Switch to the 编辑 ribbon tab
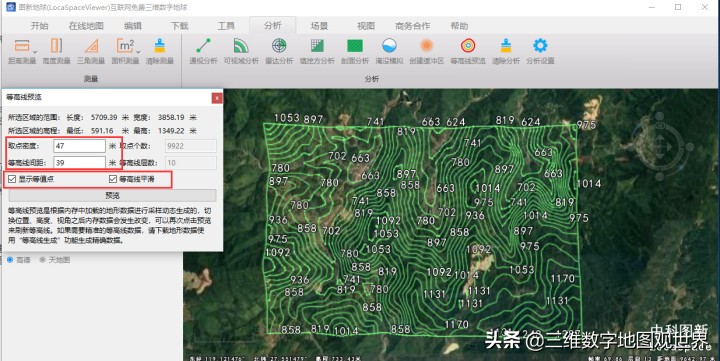Screen dimensions: 720x361 click(133, 26)
